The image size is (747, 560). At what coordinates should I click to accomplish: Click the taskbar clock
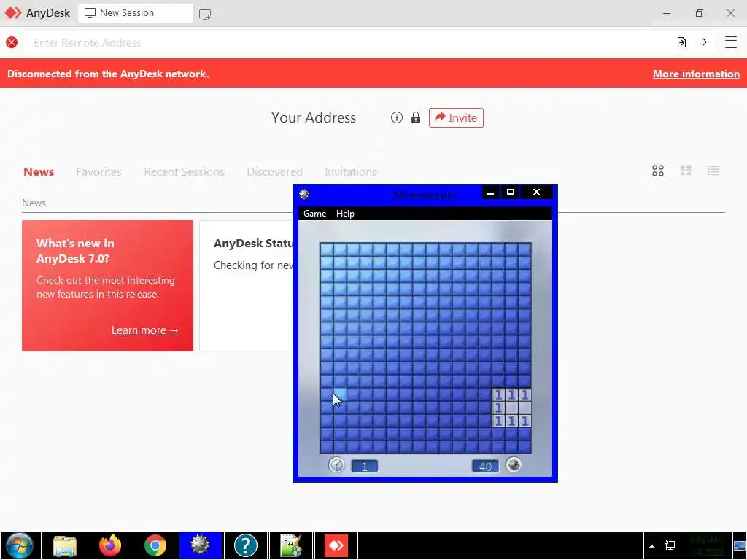(x=706, y=545)
